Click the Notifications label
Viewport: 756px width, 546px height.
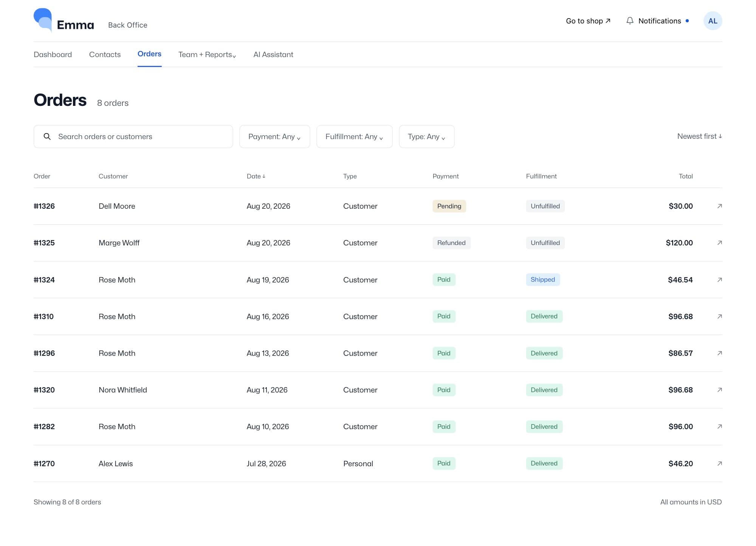pos(660,21)
